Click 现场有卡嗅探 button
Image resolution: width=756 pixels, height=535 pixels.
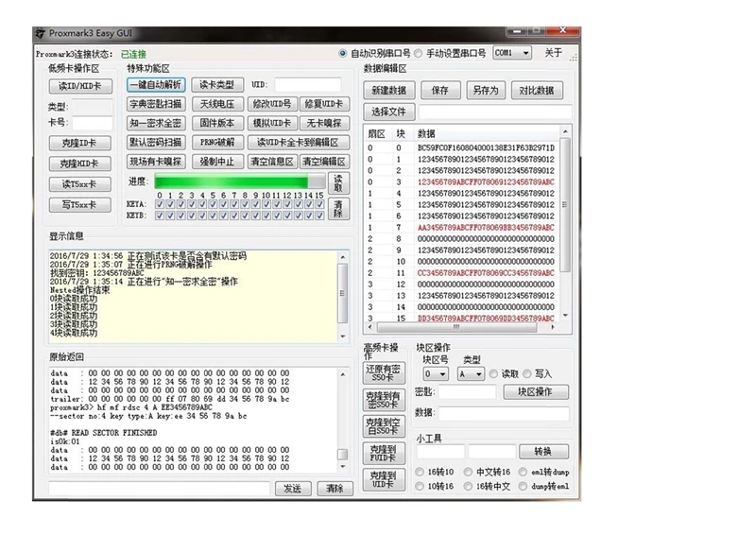pyautogui.click(x=156, y=162)
